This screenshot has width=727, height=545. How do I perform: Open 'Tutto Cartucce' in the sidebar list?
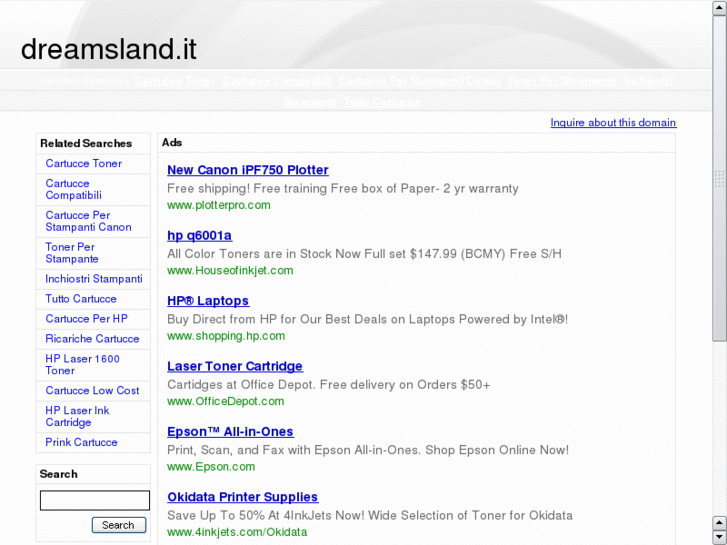pos(81,299)
